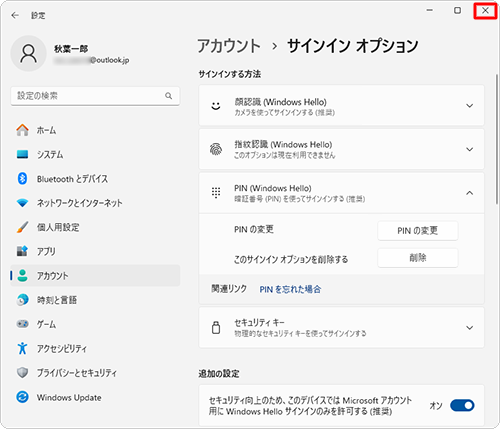Viewport: 500px width, 429px height.
Task: Click サインインする方法 heading text
Action: (230, 74)
